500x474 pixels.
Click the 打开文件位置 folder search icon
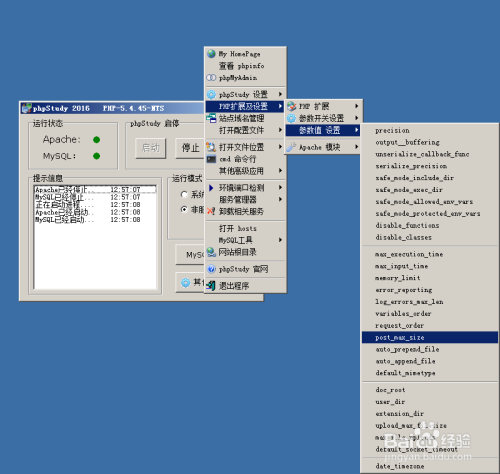pyautogui.click(x=211, y=147)
